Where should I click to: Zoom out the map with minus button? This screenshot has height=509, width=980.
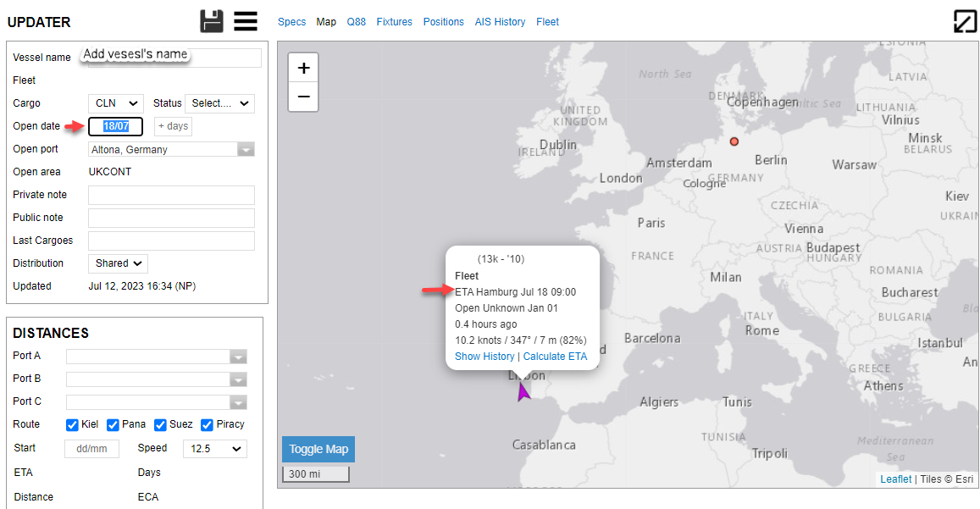point(303,97)
